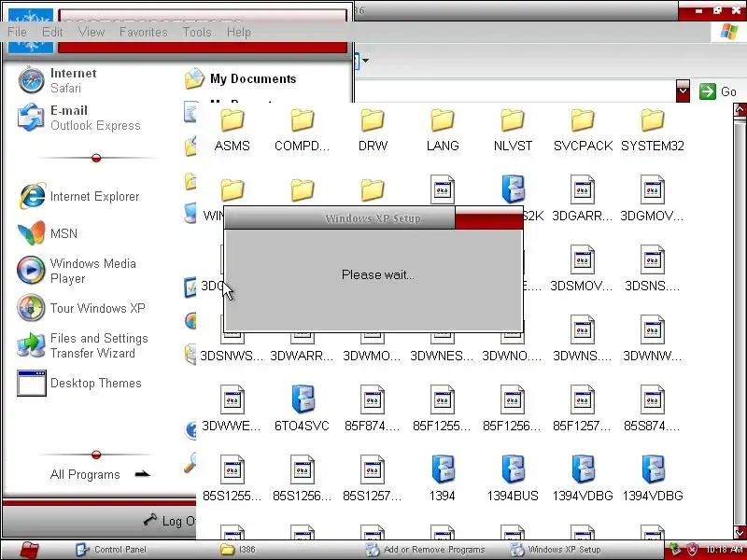This screenshot has height=560, width=747.
Task: Select the 85F1255... file
Action: click(x=442, y=409)
